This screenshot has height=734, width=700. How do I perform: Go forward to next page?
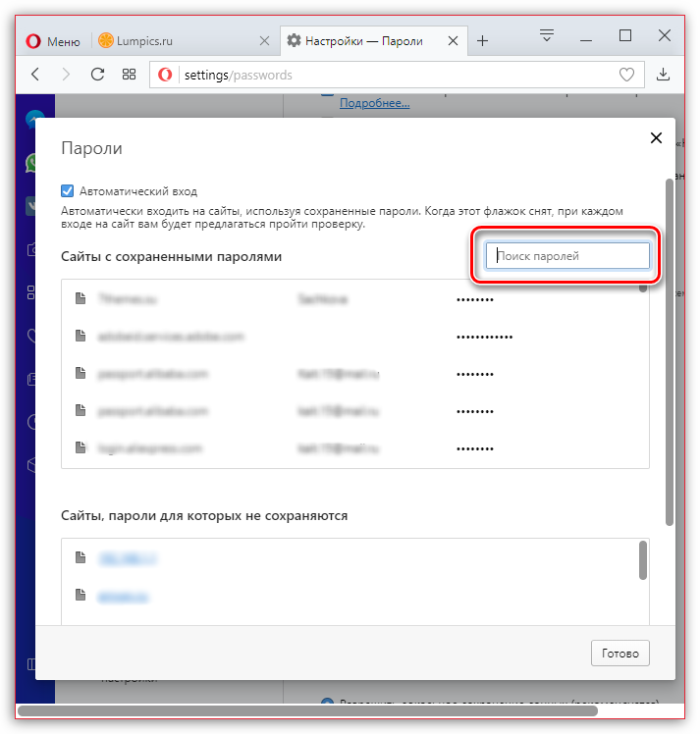point(66,74)
